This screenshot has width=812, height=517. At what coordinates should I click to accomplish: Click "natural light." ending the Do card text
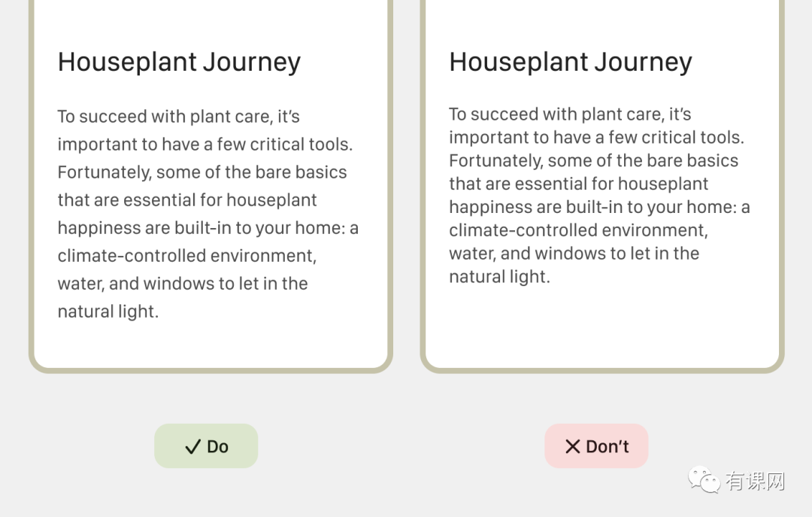[x=108, y=312]
